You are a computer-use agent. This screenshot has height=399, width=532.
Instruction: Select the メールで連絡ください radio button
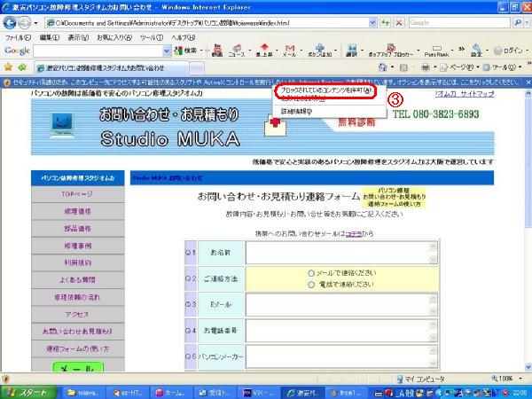click(311, 273)
